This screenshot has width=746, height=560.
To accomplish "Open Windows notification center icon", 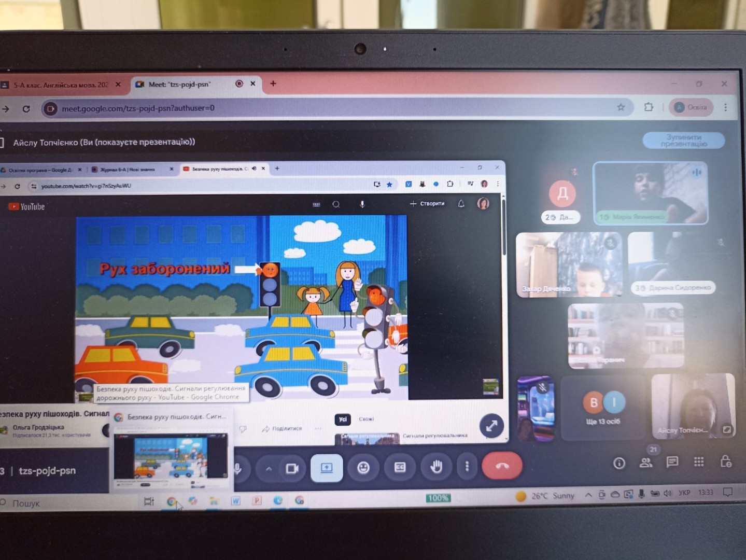I will [727, 492].
